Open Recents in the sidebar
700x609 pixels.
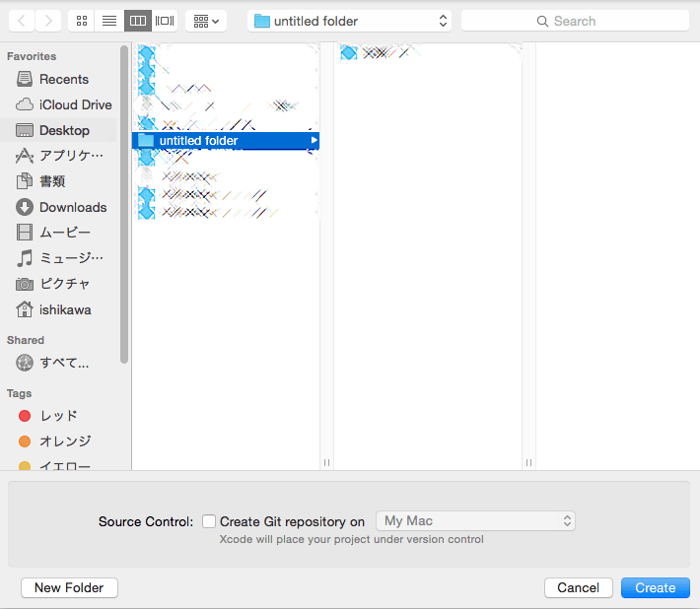coord(58,80)
